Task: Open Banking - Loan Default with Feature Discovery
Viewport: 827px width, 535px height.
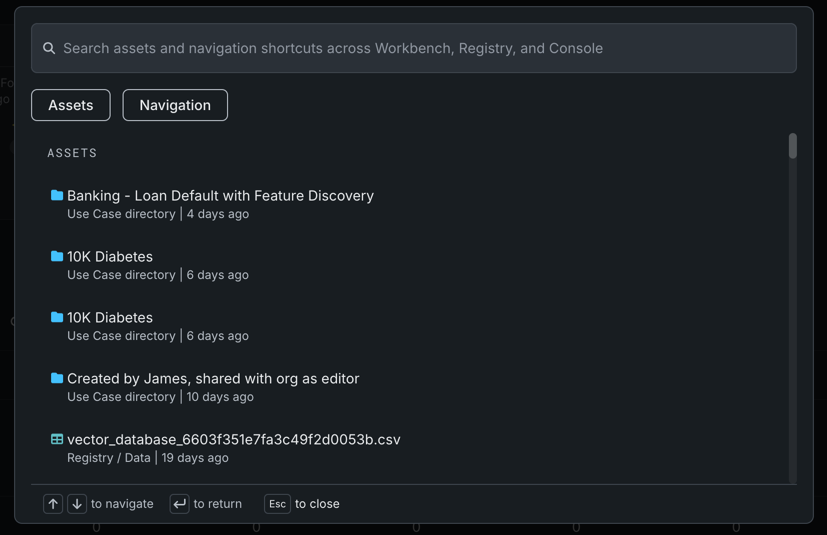Action: pos(220,196)
